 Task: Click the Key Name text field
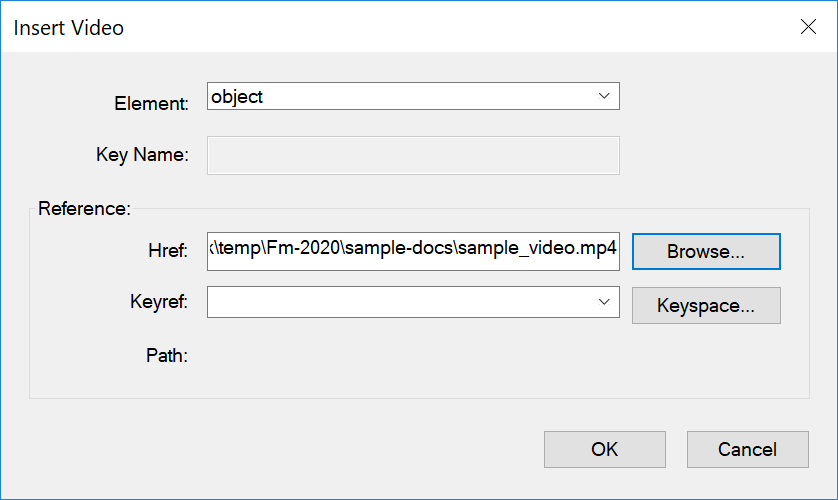pyautogui.click(x=413, y=156)
